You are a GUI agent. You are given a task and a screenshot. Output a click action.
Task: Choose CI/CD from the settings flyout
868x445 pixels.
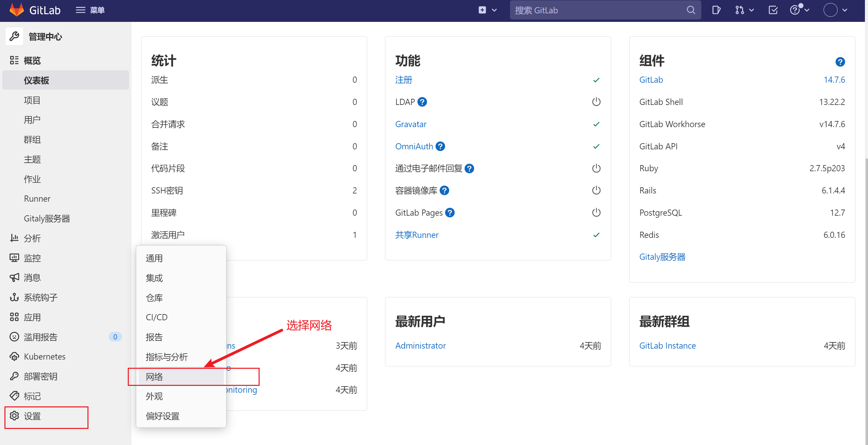coord(181,318)
